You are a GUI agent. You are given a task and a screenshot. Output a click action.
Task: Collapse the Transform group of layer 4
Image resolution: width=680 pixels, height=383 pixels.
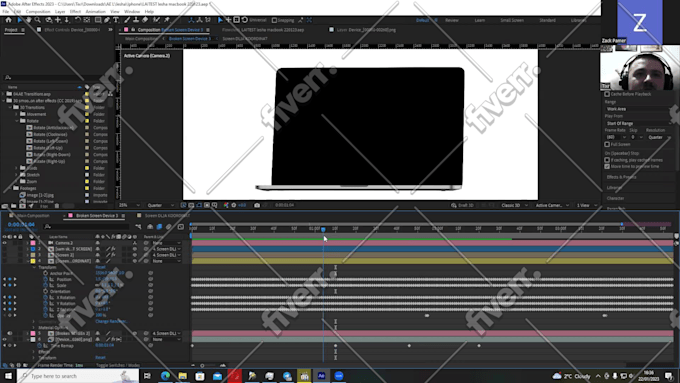pyautogui.click(x=34, y=267)
